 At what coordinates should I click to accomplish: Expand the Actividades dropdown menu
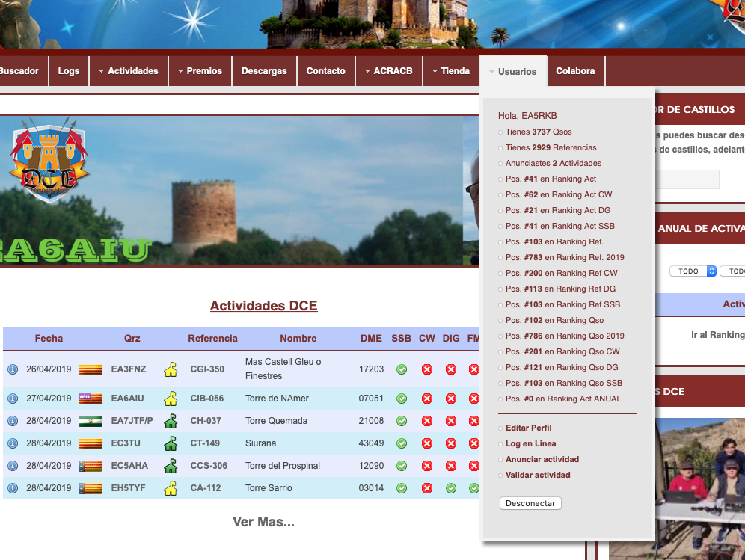128,71
